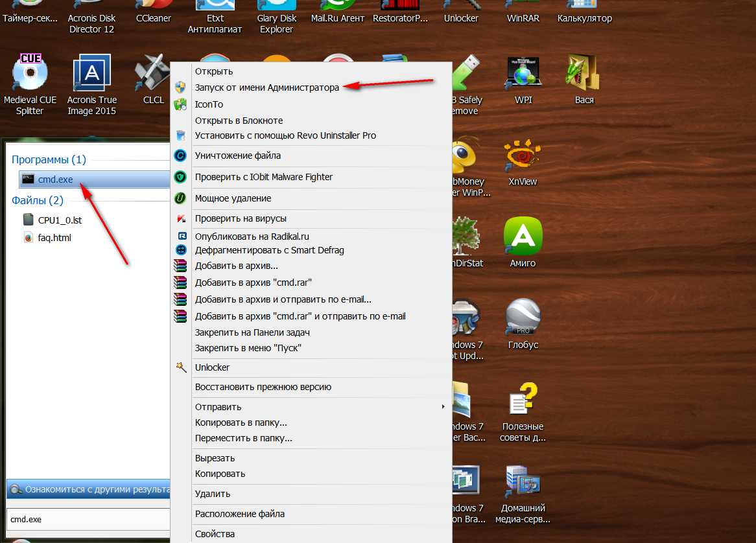This screenshot has height=543, width=756.
Task: Select cmd.exe in Start search results
Action: 95,179
